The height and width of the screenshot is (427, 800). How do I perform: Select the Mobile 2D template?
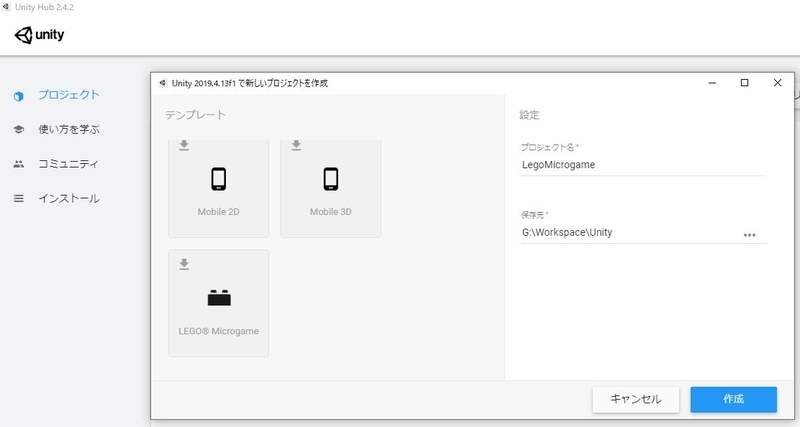click(218, 188)
